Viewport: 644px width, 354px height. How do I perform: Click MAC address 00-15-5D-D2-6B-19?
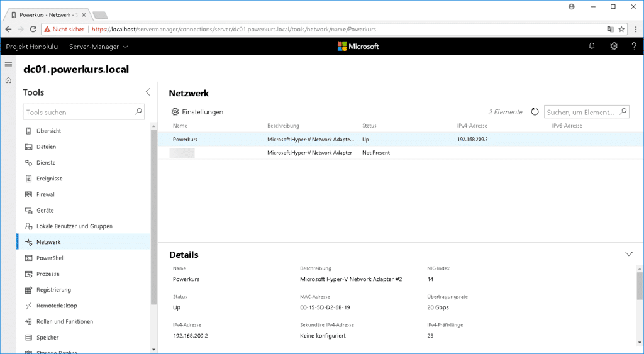325,307
